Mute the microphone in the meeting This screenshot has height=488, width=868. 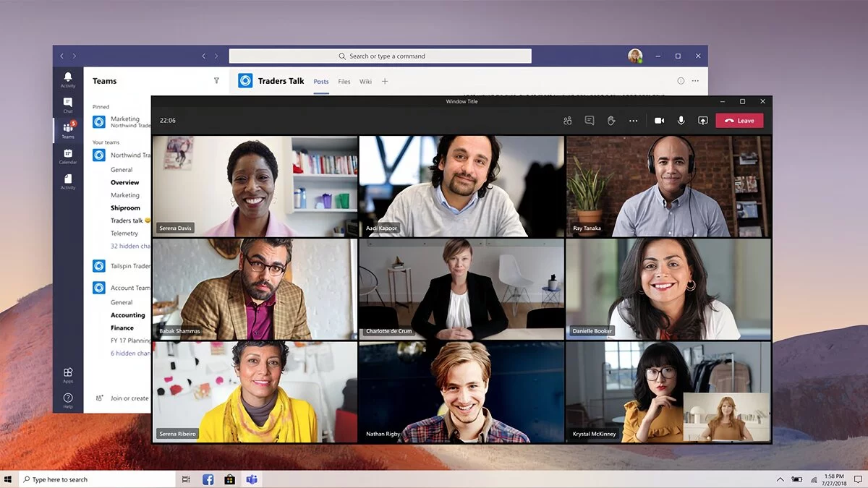pos(681,121)
